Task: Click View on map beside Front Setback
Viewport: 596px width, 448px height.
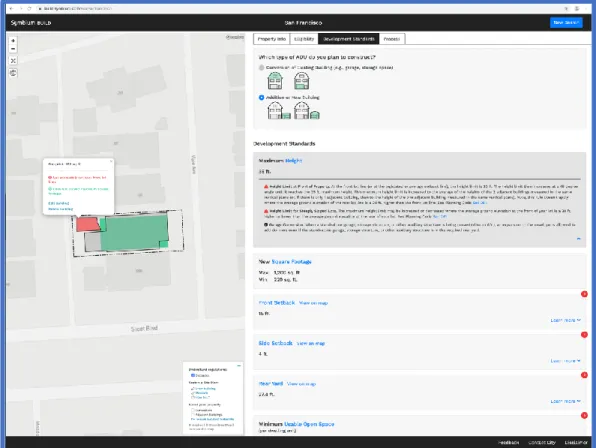Action: (313, 303)
